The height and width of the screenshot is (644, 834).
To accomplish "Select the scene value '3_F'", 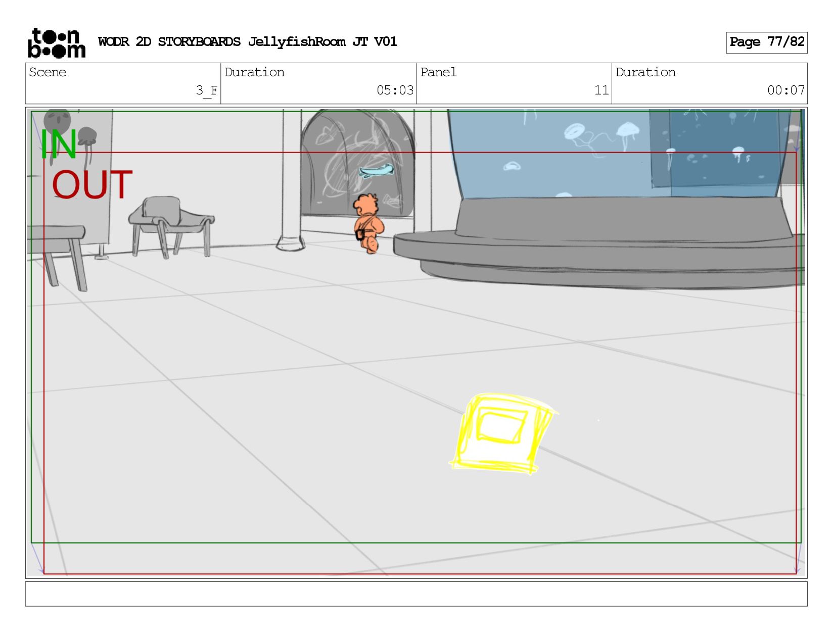I will click(x=207, y=90).
